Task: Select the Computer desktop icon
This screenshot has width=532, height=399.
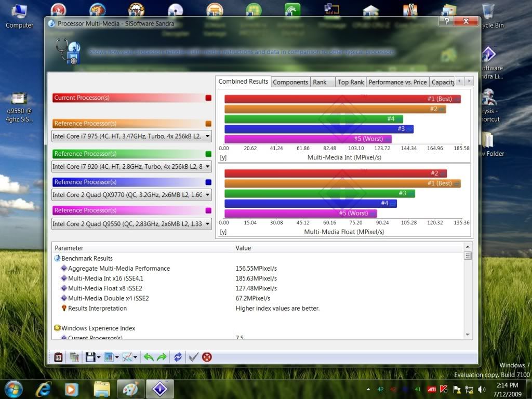Action: 19,16
